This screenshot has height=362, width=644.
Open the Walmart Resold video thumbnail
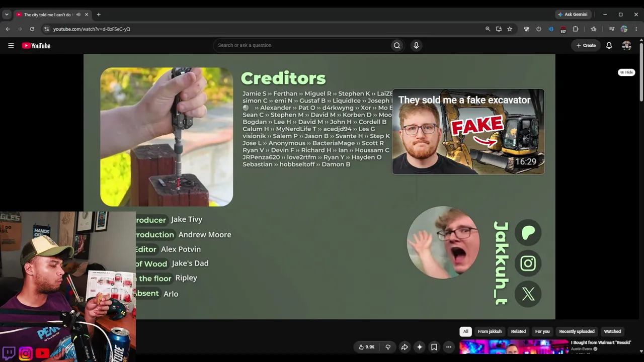coord(514,346)
